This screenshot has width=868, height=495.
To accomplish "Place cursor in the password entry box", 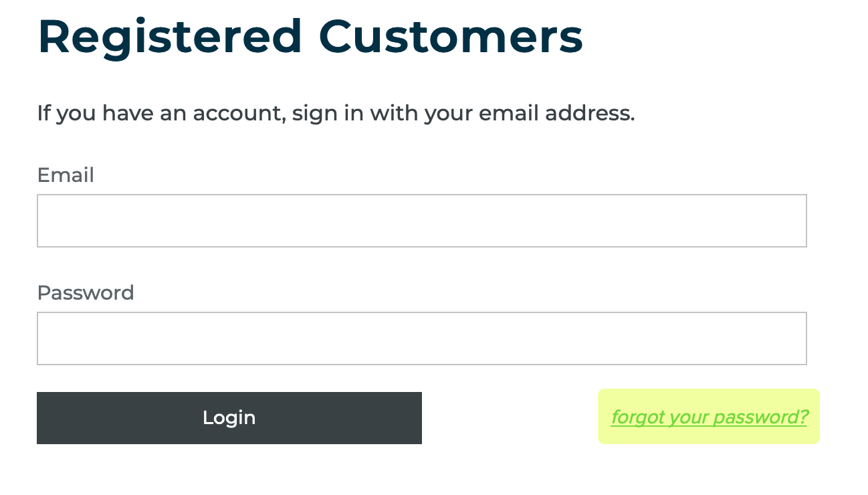I will click(421, 338).
